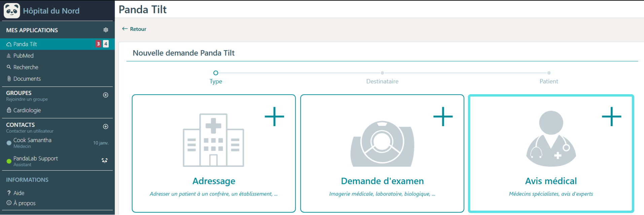Click the Patient step label
Image resolution: width=644 pixels, height=215 pixels.
549,81
